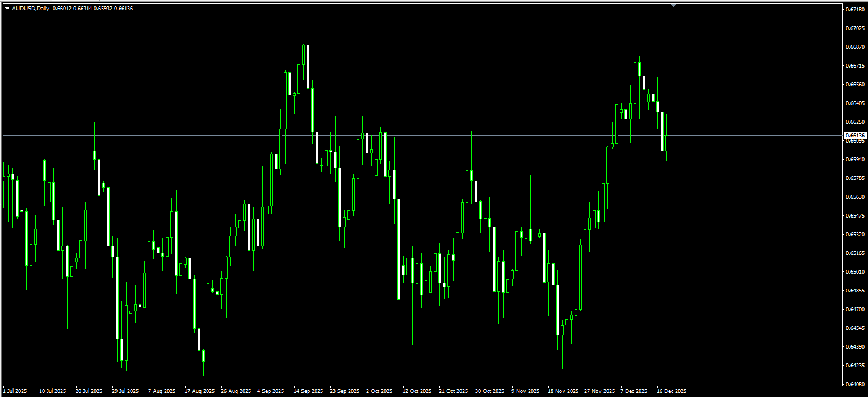Click the 18 Nov 2025 date label
Image resolution: width=868 pixels, height=397 pixels.
point(563,391)
